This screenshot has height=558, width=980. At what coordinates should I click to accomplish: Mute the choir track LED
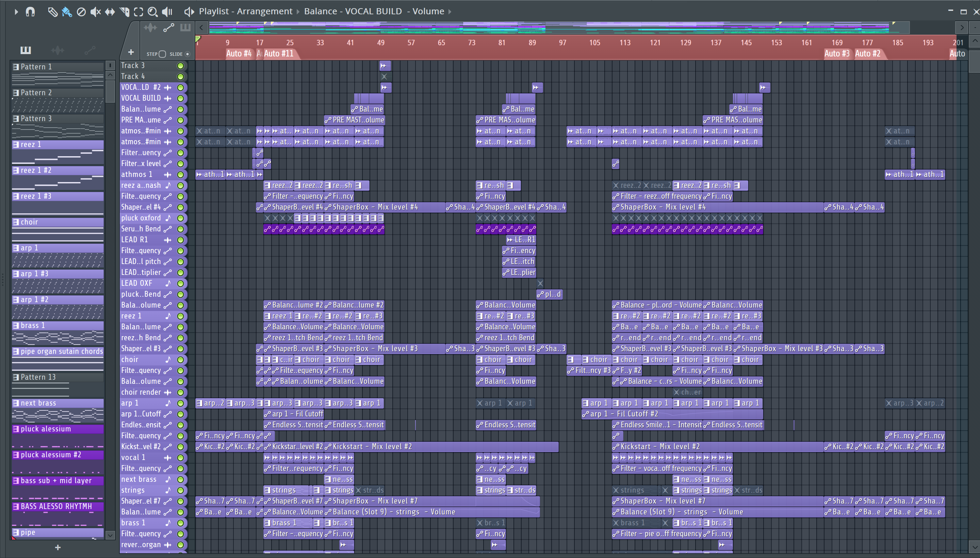[180, 360]
